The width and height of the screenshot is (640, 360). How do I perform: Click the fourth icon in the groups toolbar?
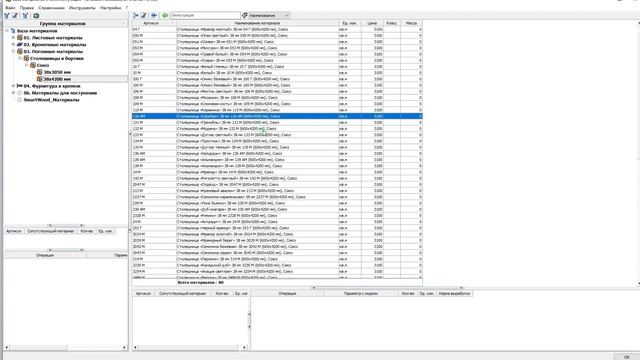[x=36, y=16]
